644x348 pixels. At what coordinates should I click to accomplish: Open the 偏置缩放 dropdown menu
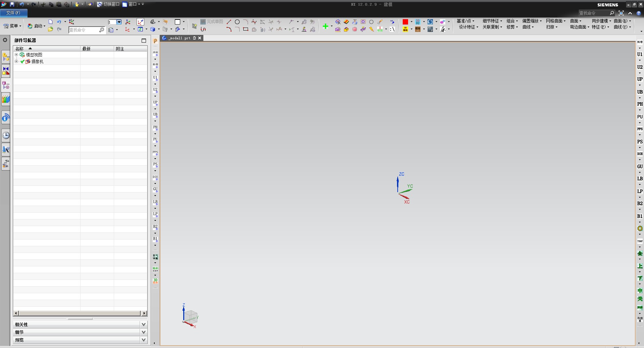[x=532, y=21]
